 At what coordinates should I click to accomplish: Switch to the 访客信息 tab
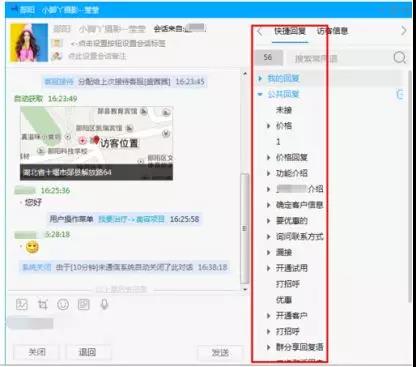pos(332,31)
